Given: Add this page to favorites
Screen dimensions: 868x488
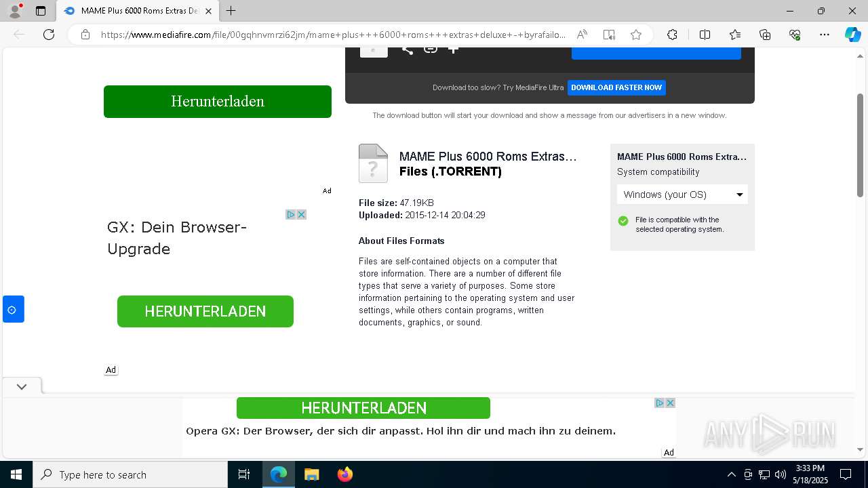Looking at the screenshot, I should point(636,35).
